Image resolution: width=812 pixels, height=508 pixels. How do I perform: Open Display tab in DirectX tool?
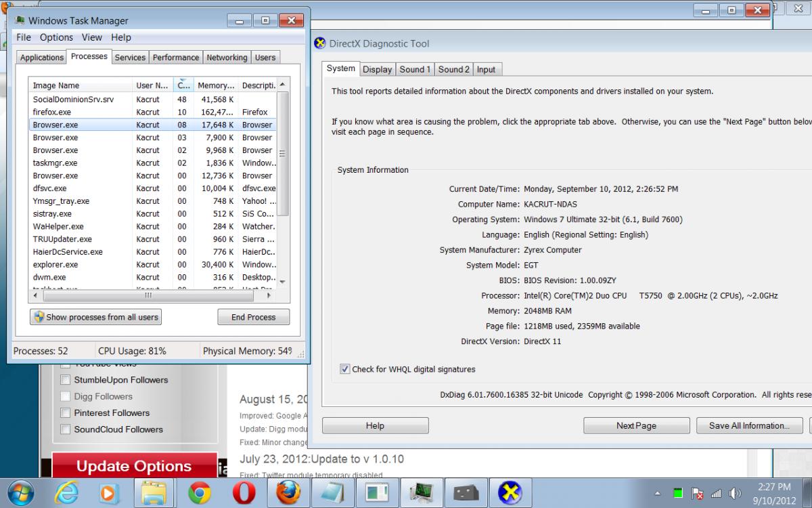point(378,69)
